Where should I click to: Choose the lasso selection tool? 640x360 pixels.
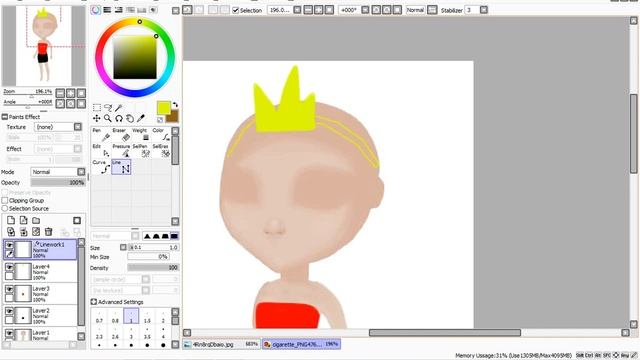click(108, 108)
